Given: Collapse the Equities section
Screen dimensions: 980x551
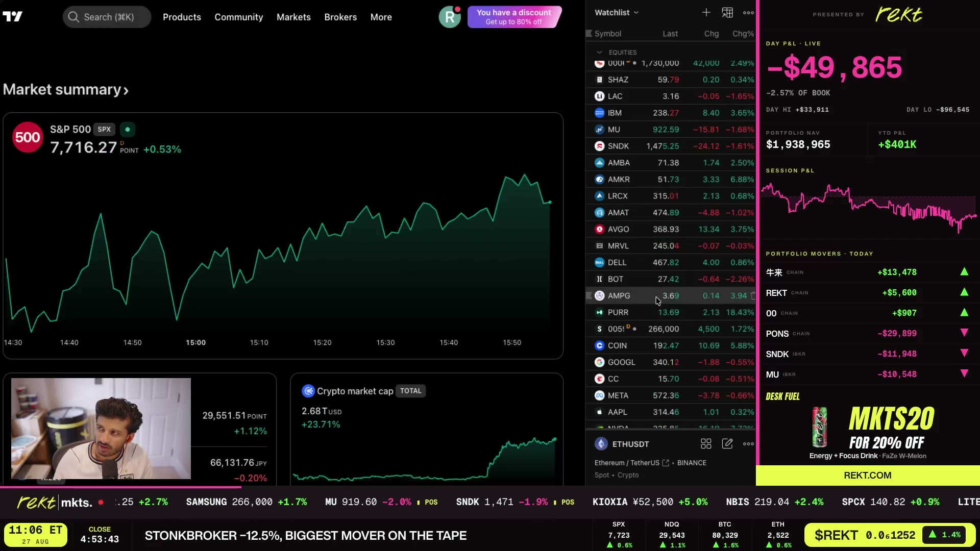Looking at the screenshot, I should [x=600, y=52].
